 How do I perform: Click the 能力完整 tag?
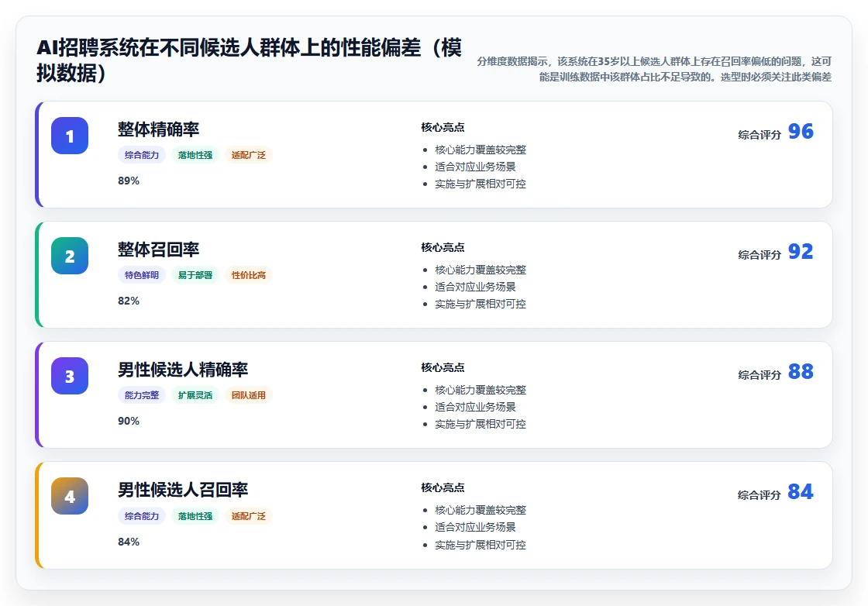point(142,395)
